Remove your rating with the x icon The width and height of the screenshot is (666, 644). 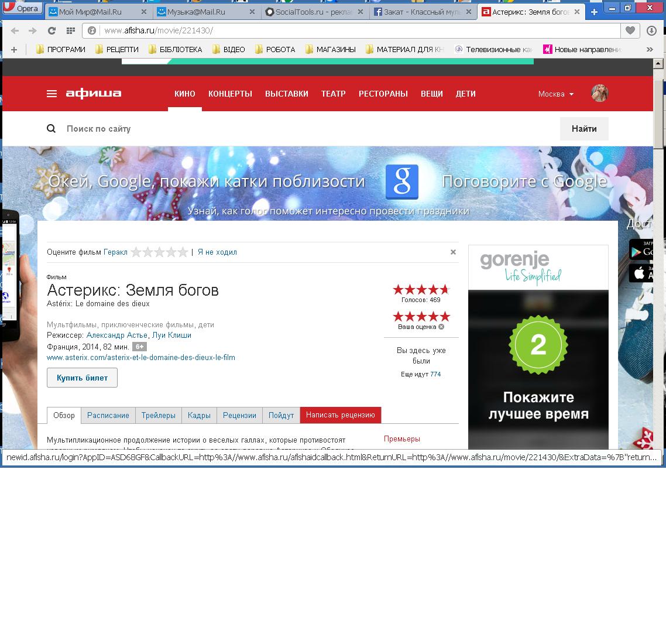[x=441, y=327]
